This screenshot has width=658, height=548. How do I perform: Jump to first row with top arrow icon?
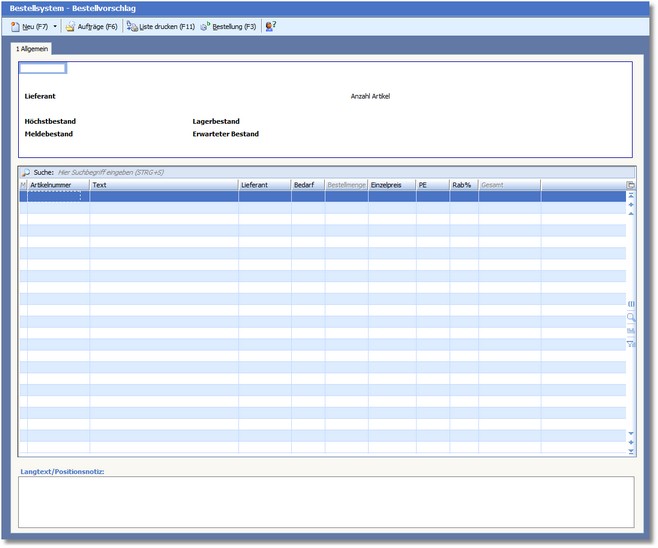click(631, 195)
